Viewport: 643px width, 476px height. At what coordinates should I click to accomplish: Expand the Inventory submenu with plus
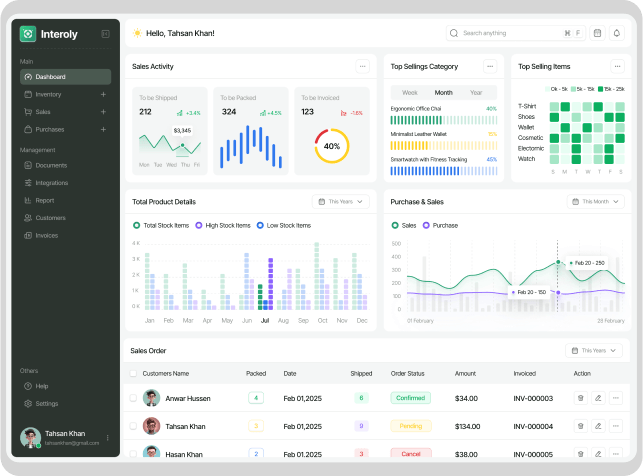point(103,94)
